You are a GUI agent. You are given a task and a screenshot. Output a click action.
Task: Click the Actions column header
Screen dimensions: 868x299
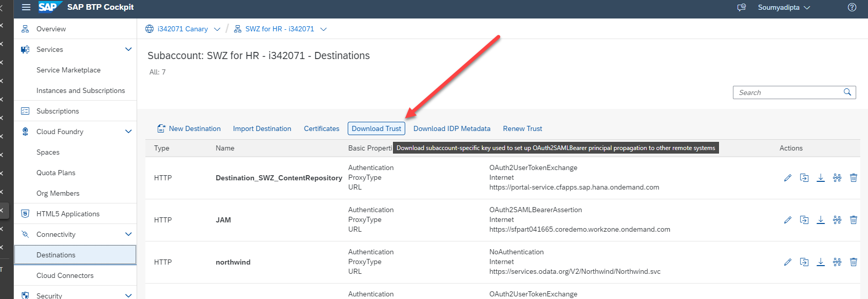pos(791,148)
